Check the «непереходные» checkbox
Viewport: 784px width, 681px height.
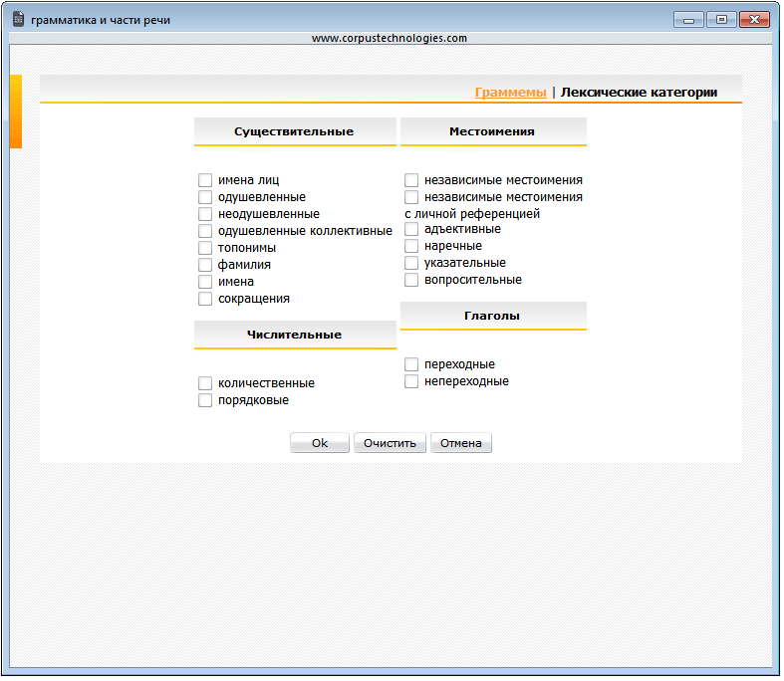[411, 381]
